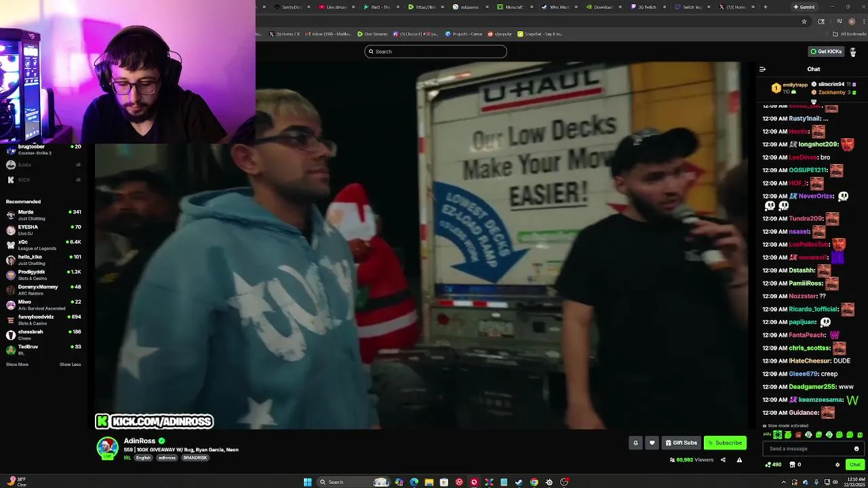The height and width of the screenshot is (488, 868).
Task: Open funnyhoodvidz recommended channel
Action: [x=43, y=319]
